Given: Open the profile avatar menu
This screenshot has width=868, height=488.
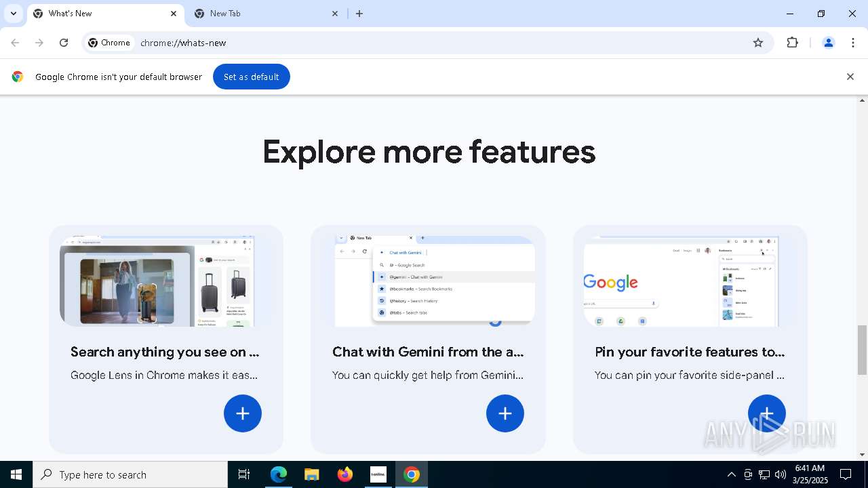Looking at the screenshot, I should click(x=828, y=43).
